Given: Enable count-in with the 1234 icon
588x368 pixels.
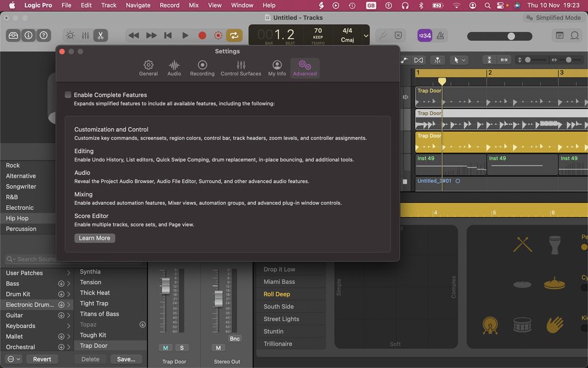Looking at the screenshot, I should point(425,35).
